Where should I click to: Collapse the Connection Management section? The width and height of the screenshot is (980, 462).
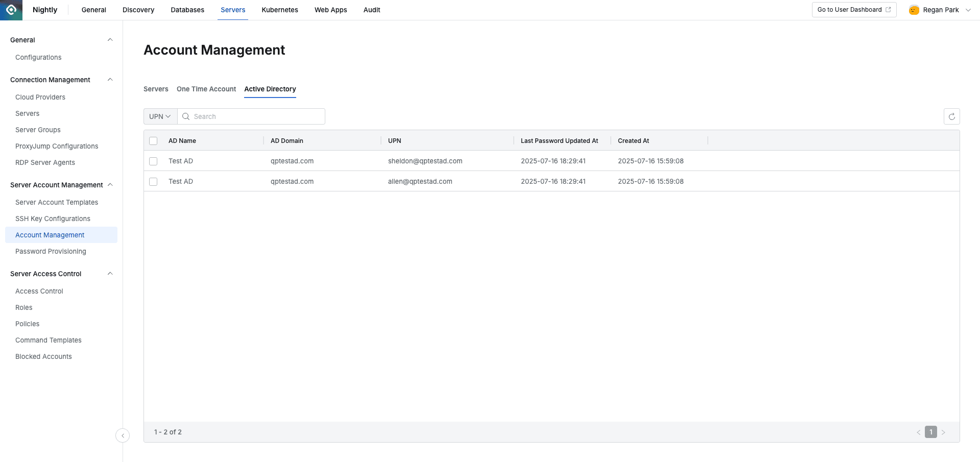coord(110,80)
